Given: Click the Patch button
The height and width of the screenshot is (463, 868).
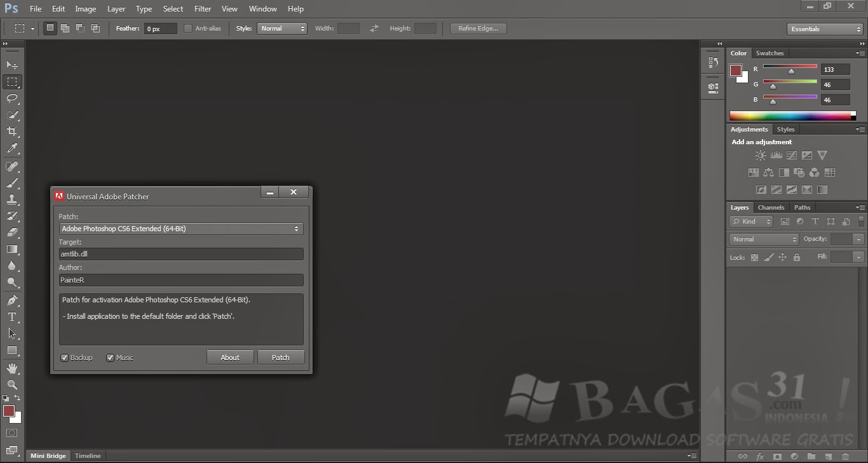Looking at the screenshot, I should 281,358.
